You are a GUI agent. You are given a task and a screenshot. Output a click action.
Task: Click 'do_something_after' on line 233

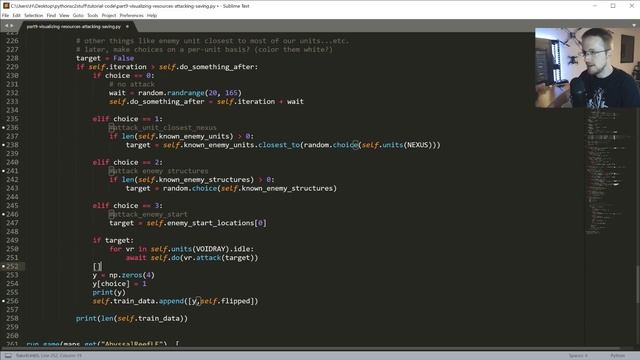coord(167,102)
